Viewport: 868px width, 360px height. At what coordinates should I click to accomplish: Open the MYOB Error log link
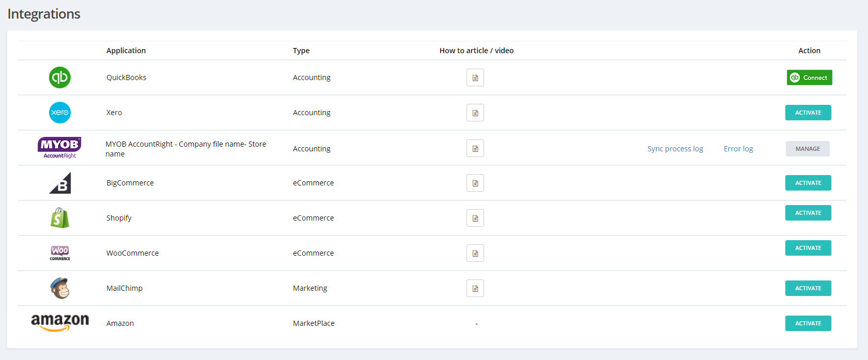(x=738, y=149)
